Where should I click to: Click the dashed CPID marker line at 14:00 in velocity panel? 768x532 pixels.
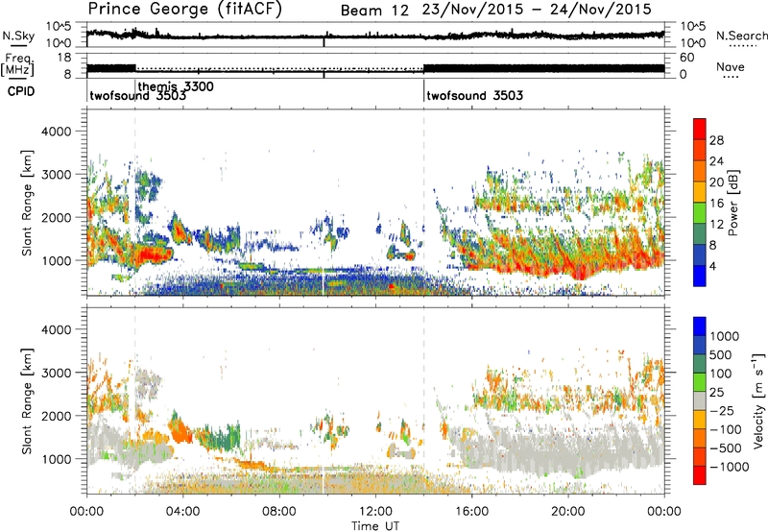click(423, 400)
